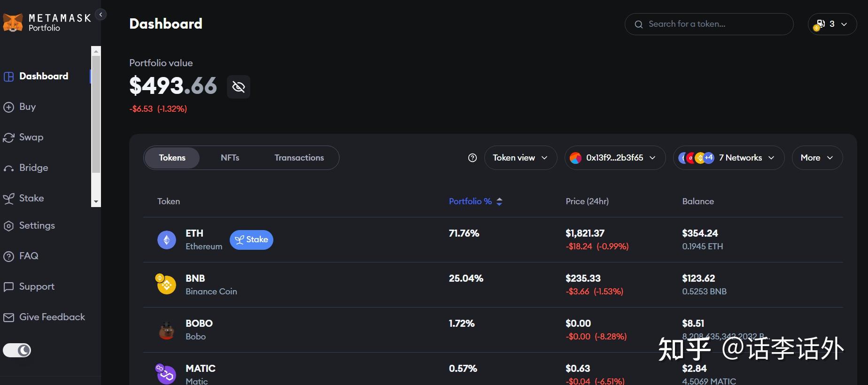
Task: Switch to the NFTs tab
Action: [230, 158]
